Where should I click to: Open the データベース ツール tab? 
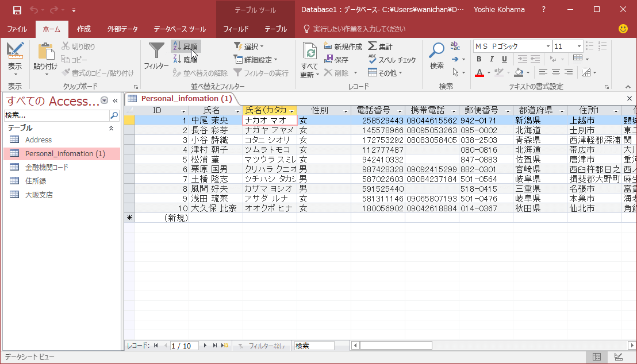[x=179, y=29]
